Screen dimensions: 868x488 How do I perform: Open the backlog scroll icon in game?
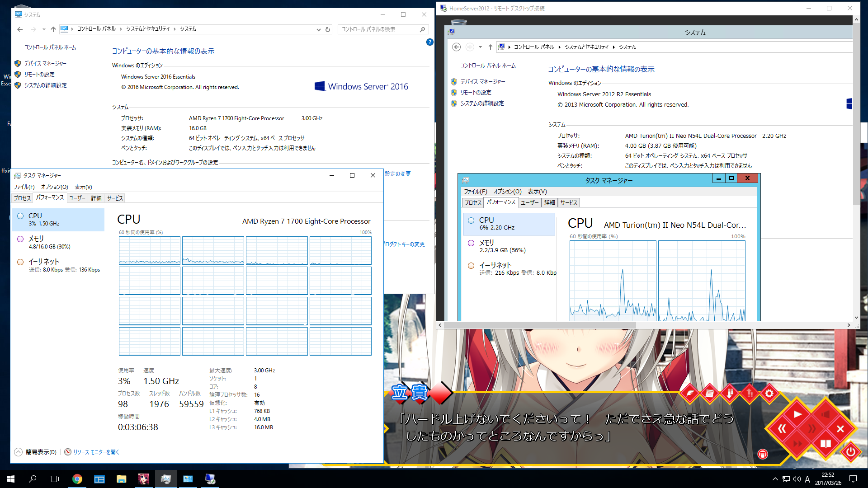coord(710,394)
